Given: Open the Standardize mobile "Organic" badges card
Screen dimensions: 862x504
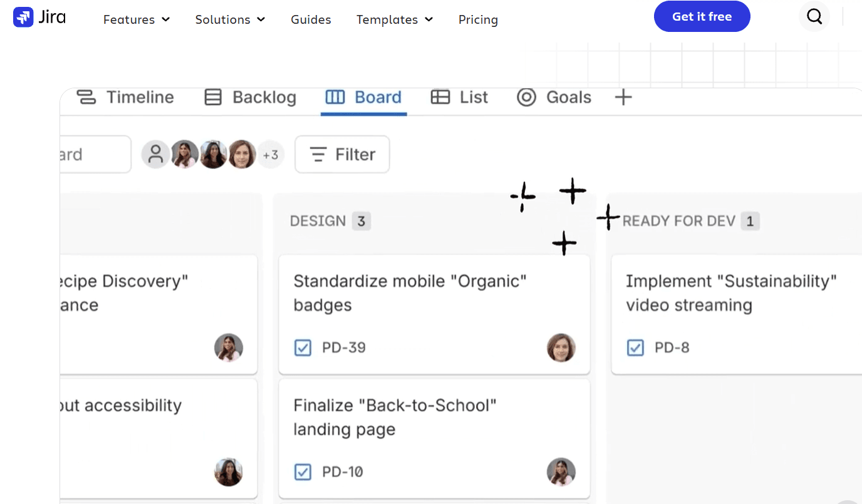Looking at the screenshot, I should pyautogui.click(x=434, y=314).
